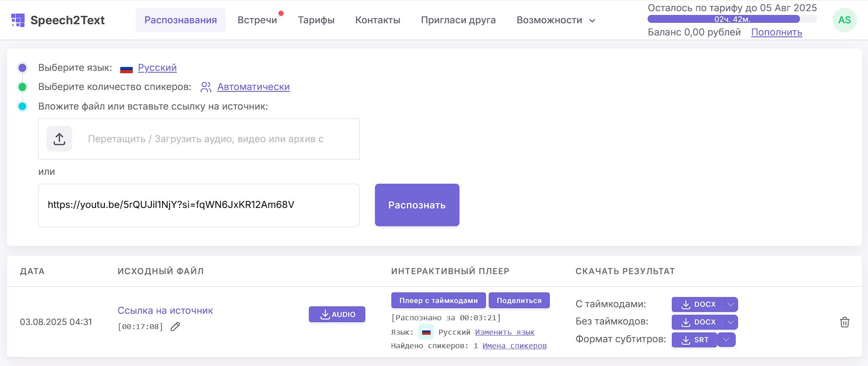Expand the timecoded DOCX format dropdown
The height and width of the screenshot is (366, 868).
(x=731, y=304)
